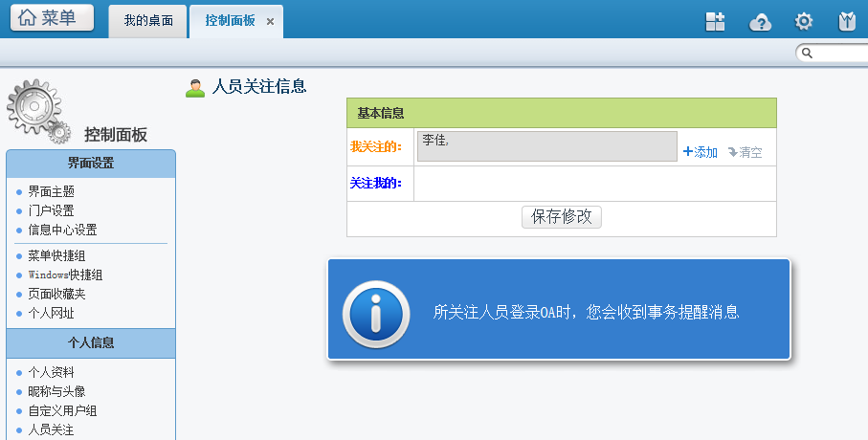Click the person icon beside 人员关注信息
The image size is (868, 440).
(x=195, y=87)
